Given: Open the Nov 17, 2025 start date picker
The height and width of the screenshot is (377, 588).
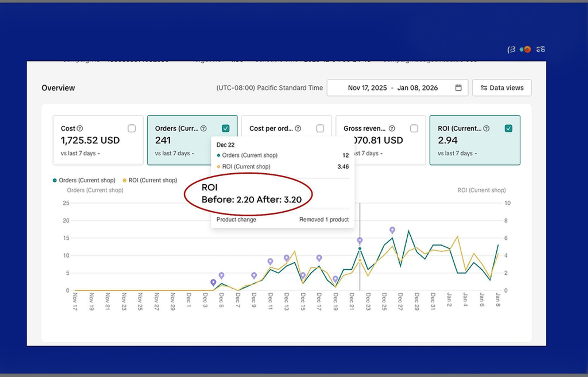Looking at the screenshot, I should pyautogui.click(x=367, y=88).
